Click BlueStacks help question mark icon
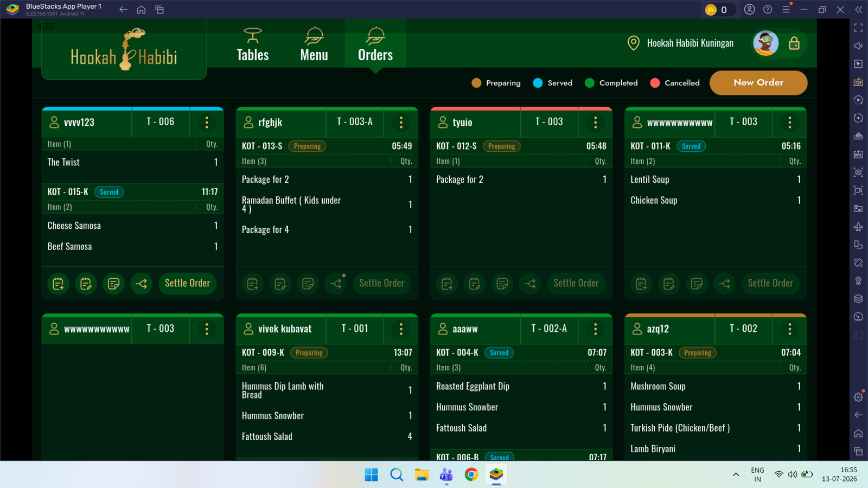Image resolution: width=868 pixels, height=488 pixels. coord(768,9)
